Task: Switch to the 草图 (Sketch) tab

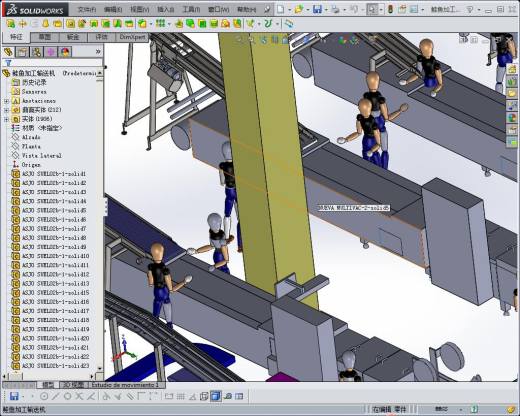Action: (x=44, y=37)
